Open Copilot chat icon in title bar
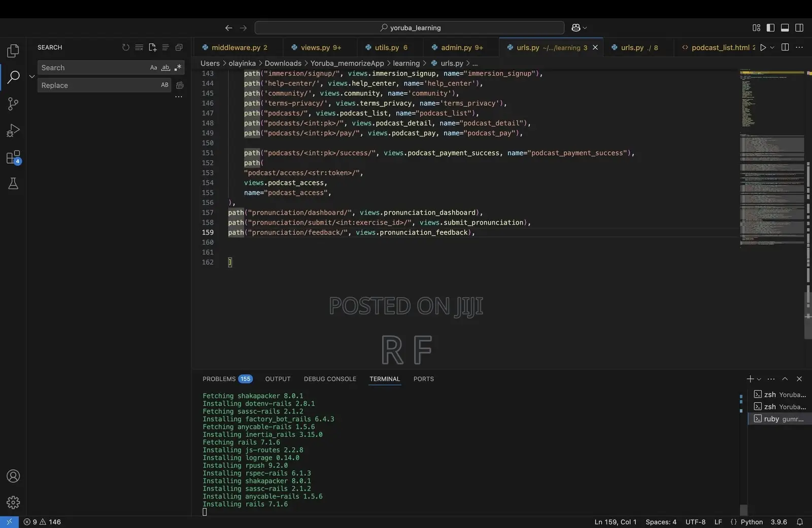 (576, 27)
